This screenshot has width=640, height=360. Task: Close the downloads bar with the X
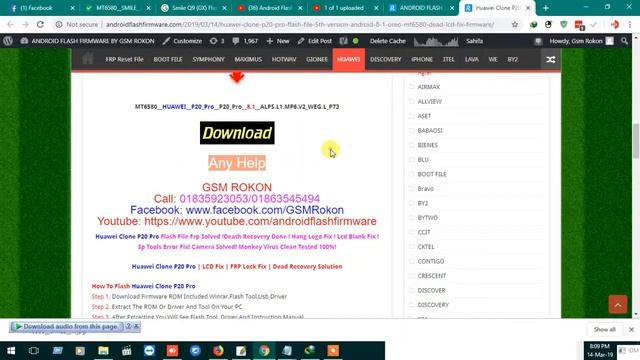pyautogui.click(x=631, y=329)
